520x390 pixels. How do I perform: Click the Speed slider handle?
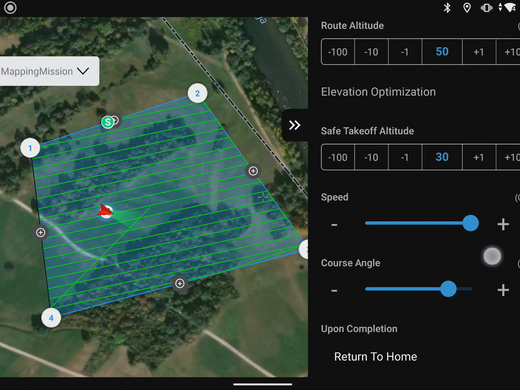[x=470, y=223]
